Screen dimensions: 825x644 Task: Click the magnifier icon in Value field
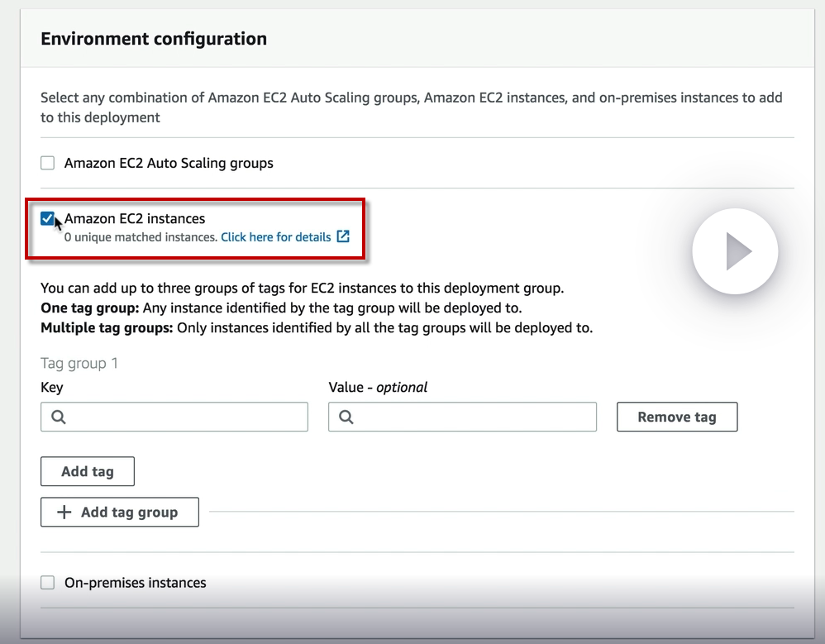click(346, 417)
